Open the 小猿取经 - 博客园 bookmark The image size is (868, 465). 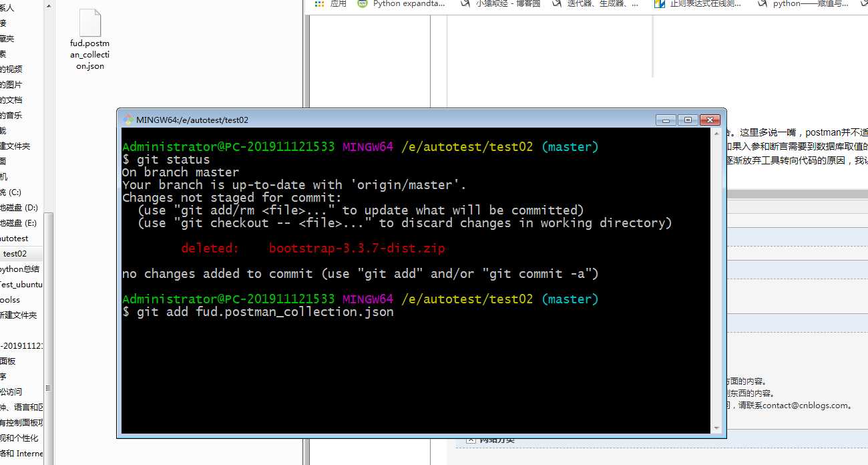(501, 4)
